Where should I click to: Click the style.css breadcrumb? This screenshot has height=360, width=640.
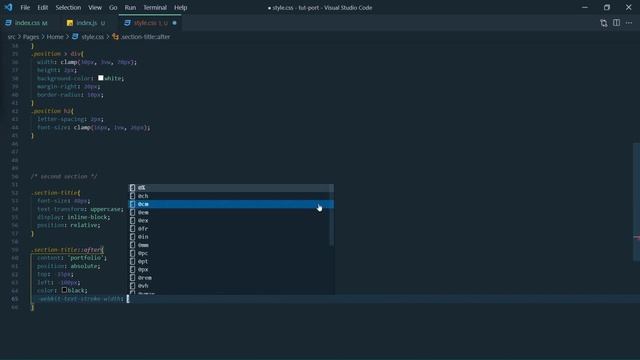pos(92,37)
